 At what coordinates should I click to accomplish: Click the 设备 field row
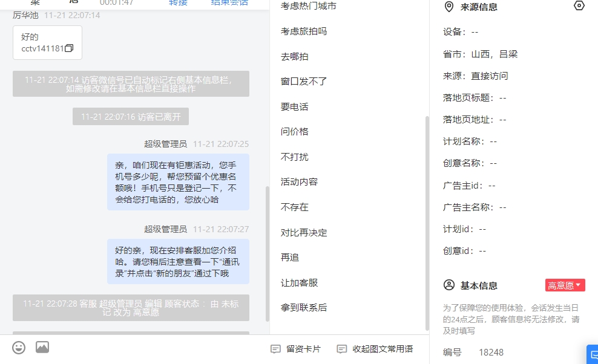point(461,32)
